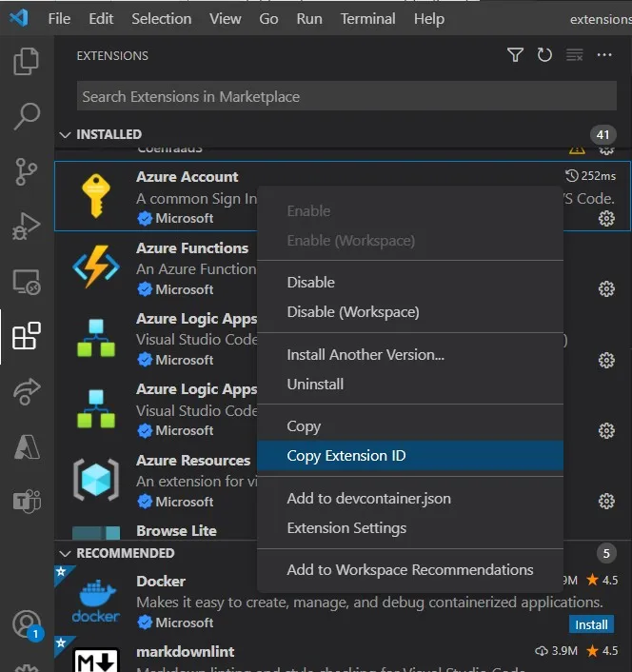Viewport: 632px width, 672px height.
Task: Open manage gear for Azure Functions
Action: click(x=606, y=289)
